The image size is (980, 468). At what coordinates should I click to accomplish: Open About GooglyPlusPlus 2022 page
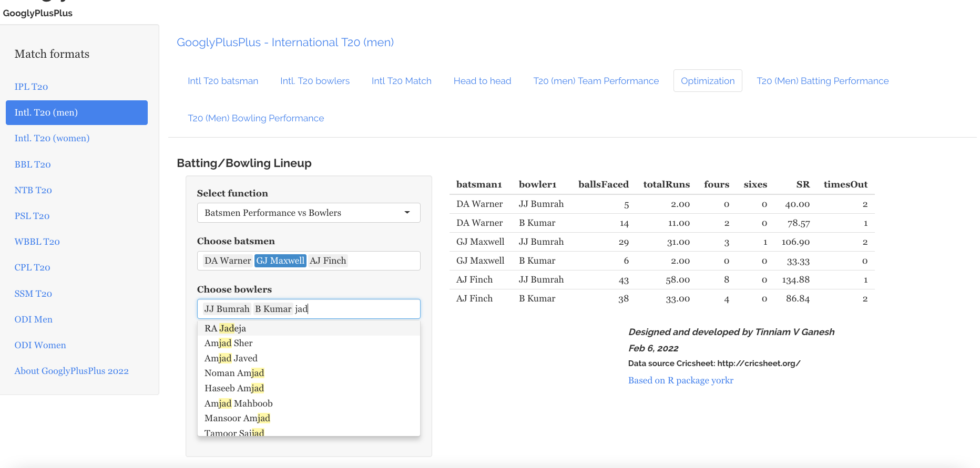tap(72, 371)
